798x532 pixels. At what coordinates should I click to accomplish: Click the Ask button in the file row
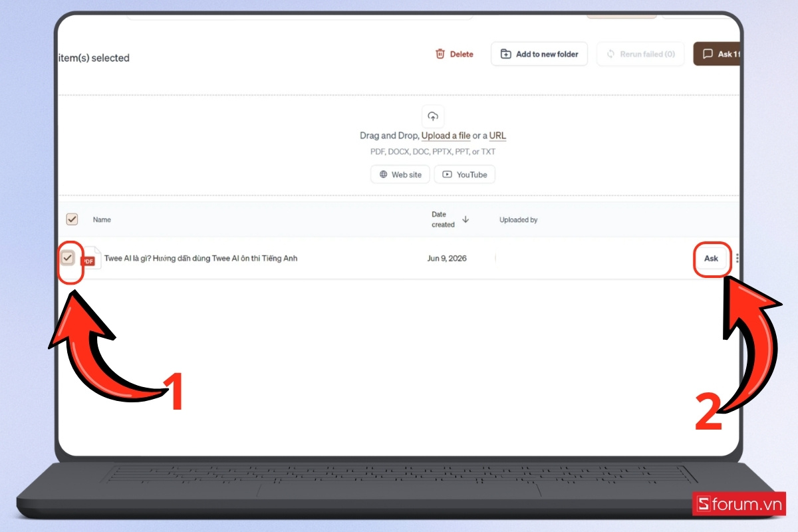(712, 259)
